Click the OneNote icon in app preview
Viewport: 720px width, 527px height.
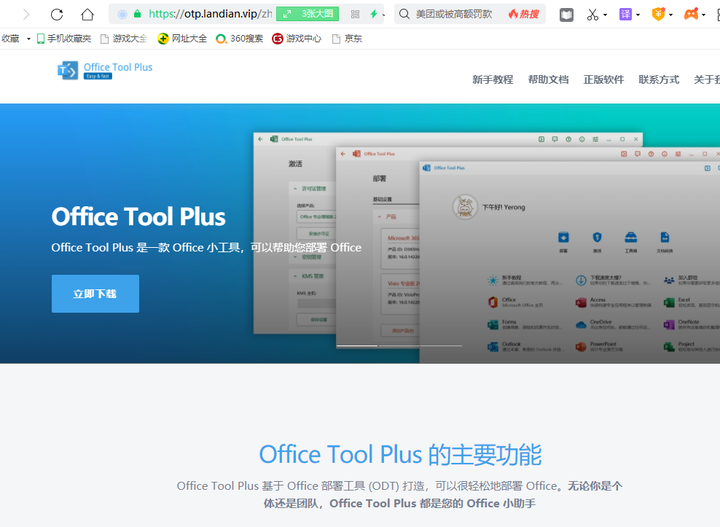669,325
